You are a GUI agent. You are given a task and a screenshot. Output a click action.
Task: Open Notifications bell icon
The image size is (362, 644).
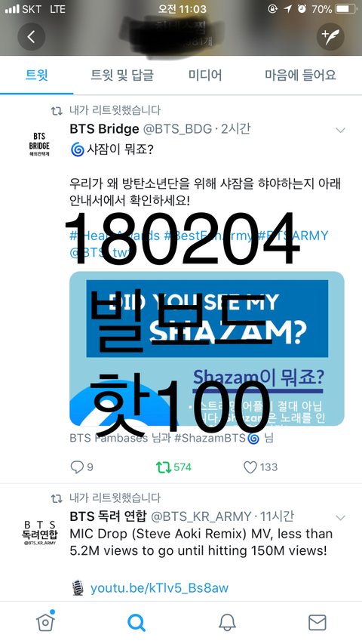click(x=227, y=623)
